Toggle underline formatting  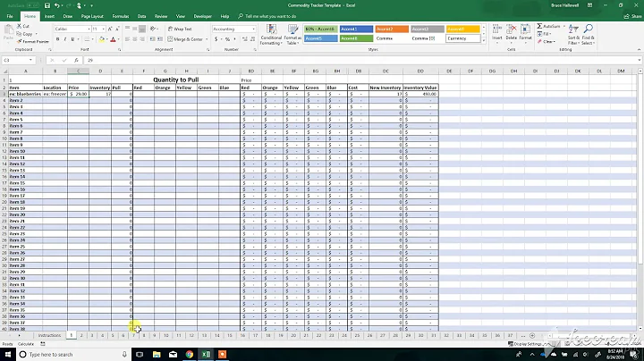point(72,39)
